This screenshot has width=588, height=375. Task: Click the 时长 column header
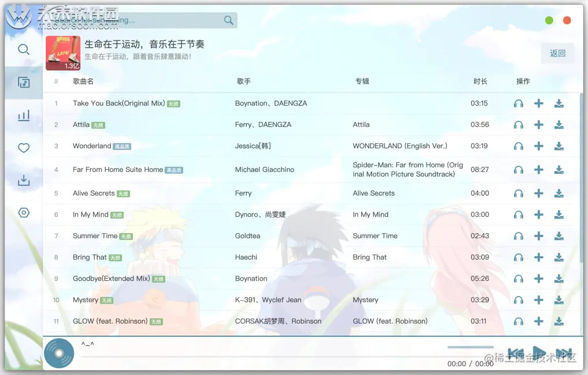click(x=481, y=81)
